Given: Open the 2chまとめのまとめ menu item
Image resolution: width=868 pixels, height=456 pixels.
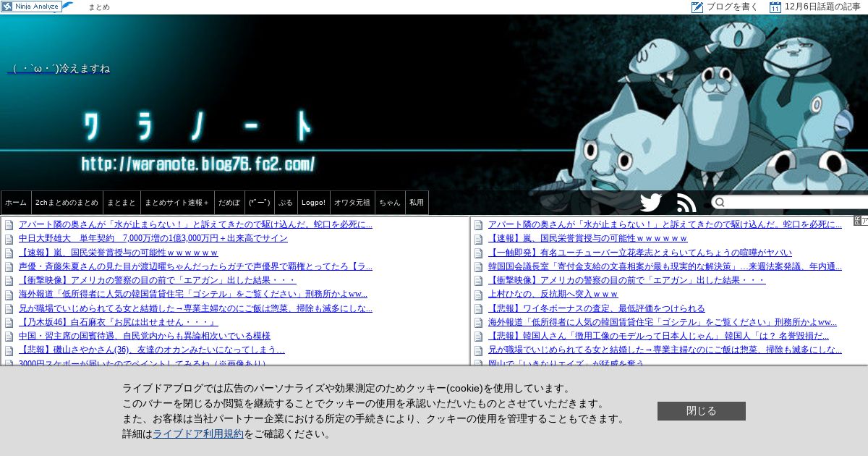Looking at the screenshot, I should pyautogui.click(x=67, y=203).
